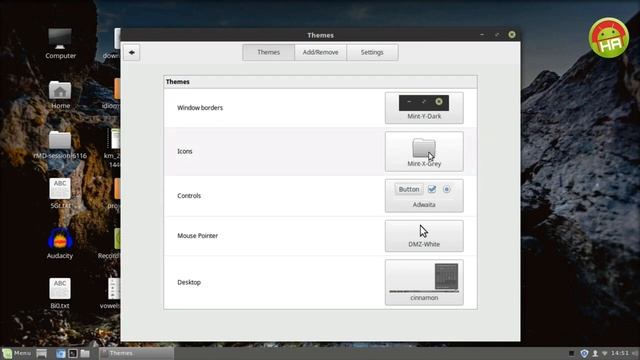Open the Home folder desktop icon
Image resolution: width=640 pixels, height=360 pixels.
point(60,95)
